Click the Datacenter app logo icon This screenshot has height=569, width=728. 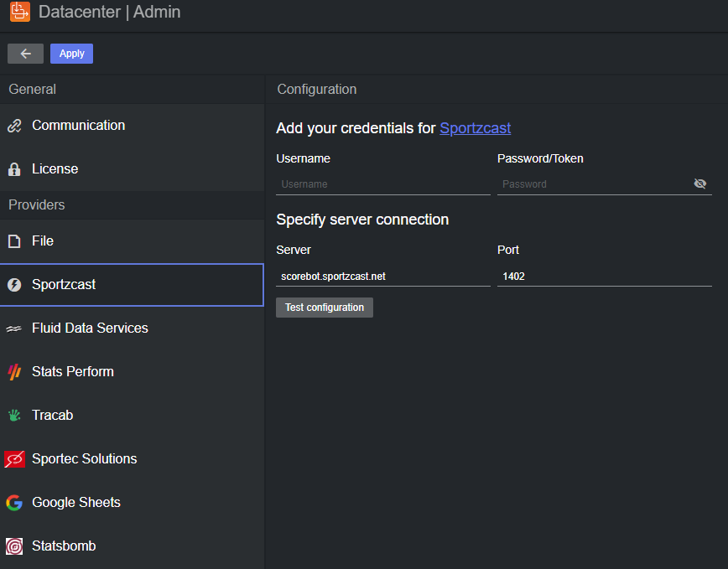[20, 13]
